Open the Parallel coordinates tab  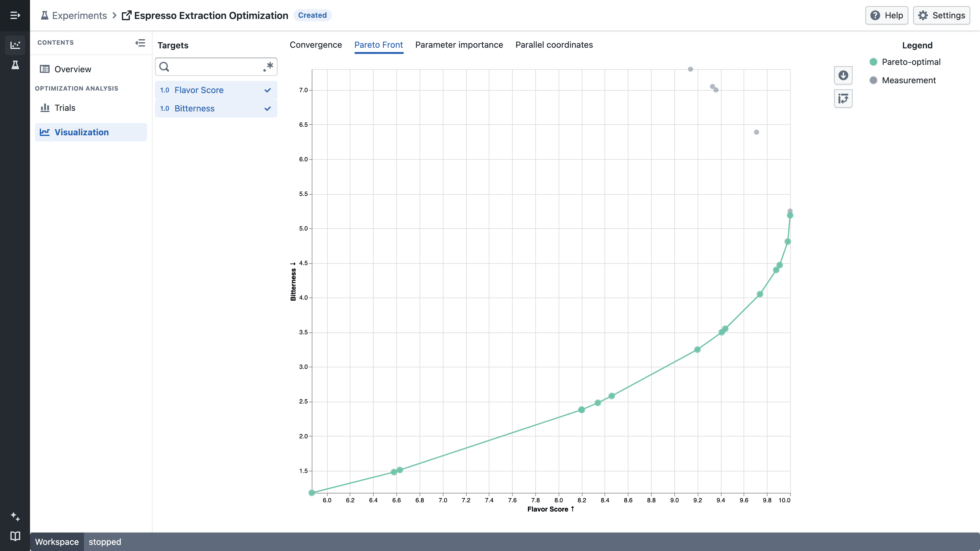554,45
